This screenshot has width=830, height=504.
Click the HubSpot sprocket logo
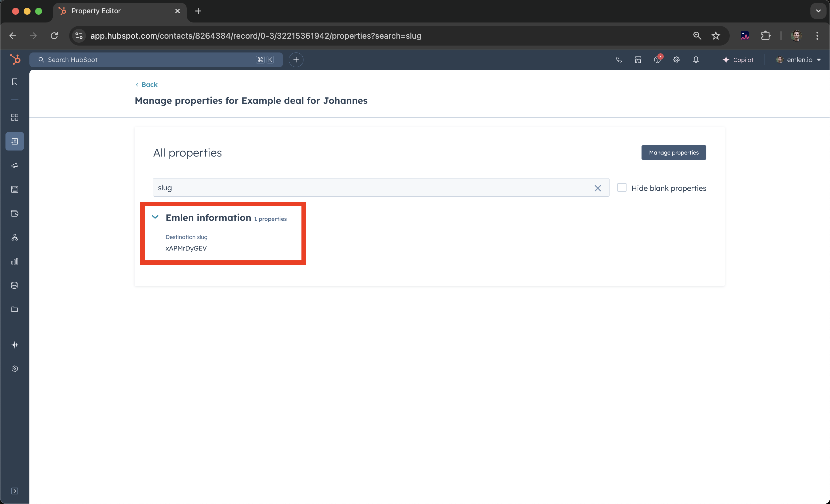[15, 60]
